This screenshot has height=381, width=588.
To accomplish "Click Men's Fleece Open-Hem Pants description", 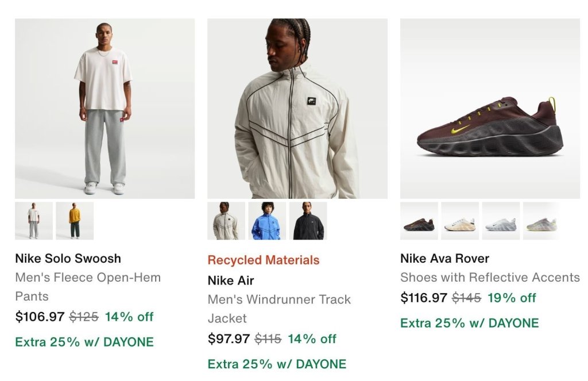I will (88, 287).
